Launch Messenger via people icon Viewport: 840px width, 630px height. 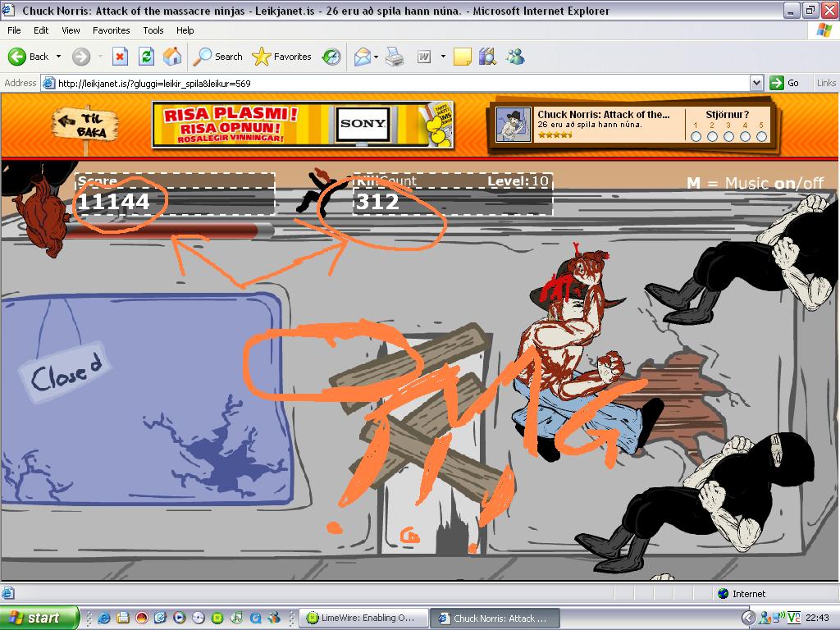pos(515,57)
